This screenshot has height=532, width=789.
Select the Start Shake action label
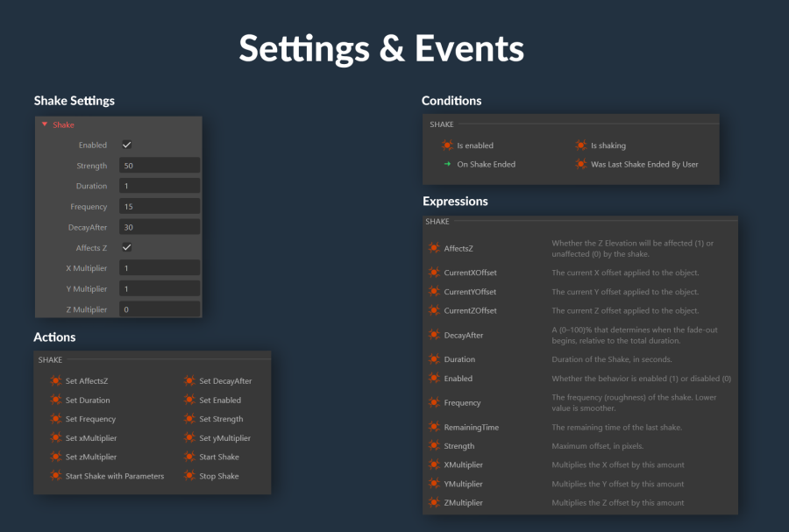coord(219,458)
